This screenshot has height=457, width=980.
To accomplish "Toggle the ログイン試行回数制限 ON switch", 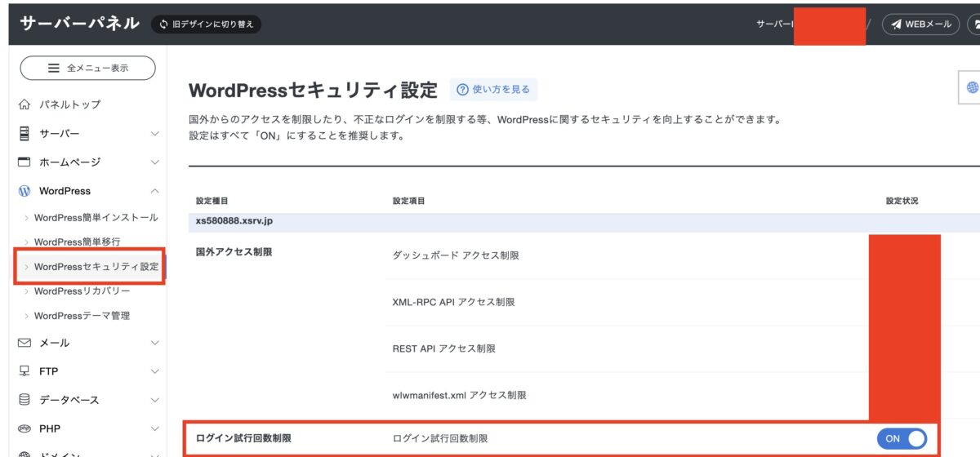I will pyautogui.click(x=902, y=438).
